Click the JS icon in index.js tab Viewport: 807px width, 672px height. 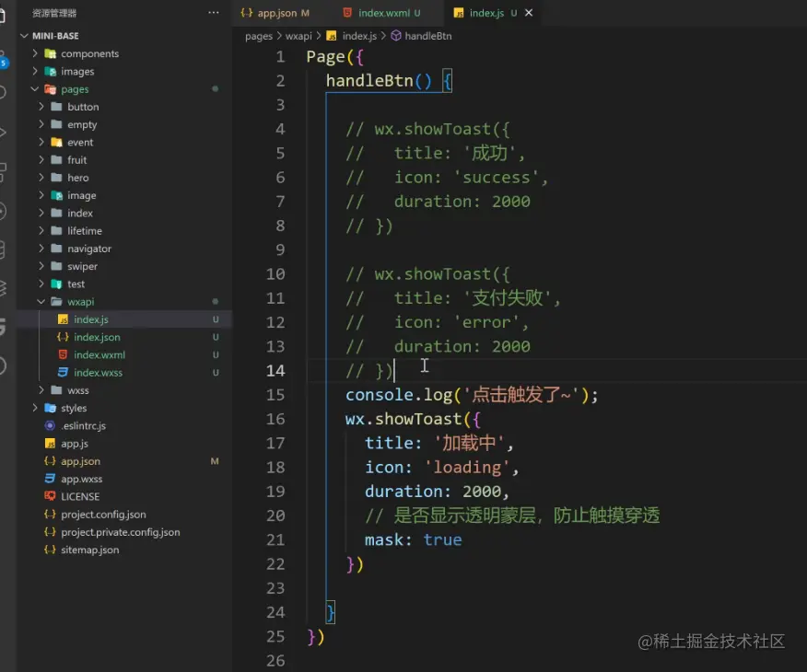point(458,13)
